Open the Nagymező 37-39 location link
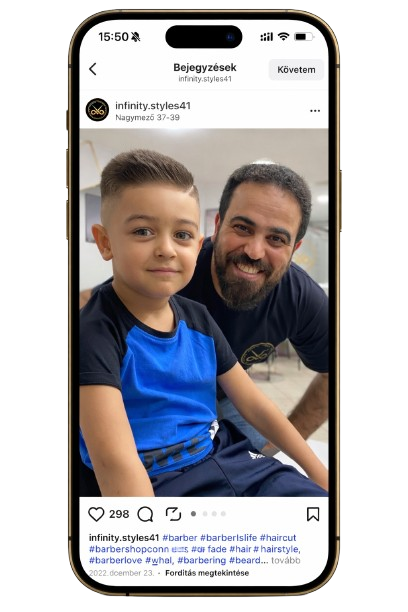The width and height of the screenshot is (408, 612). [147, 117]
